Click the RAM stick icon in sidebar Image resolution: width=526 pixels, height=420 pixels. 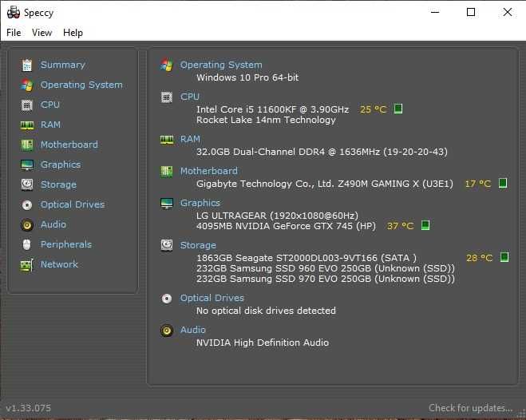tap(27, 125)
